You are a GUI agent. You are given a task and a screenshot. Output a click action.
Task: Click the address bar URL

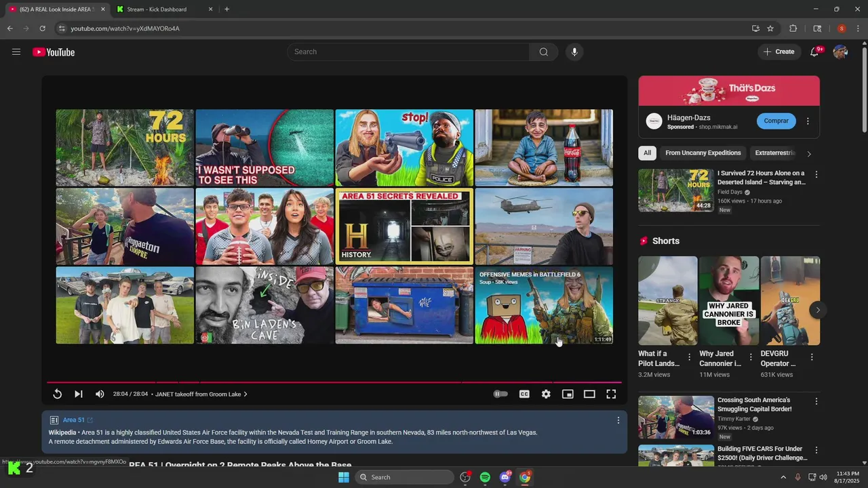tap(125, 28)
